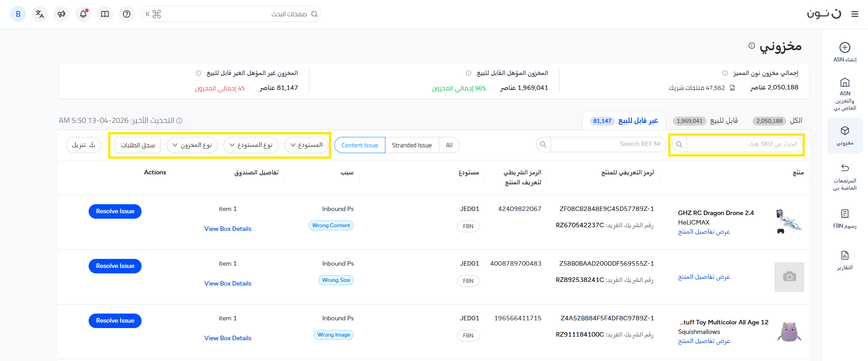Viewport: 868px width, 361px height.
Task: Open the Reports sidebar icon
Action: [844, 255]
